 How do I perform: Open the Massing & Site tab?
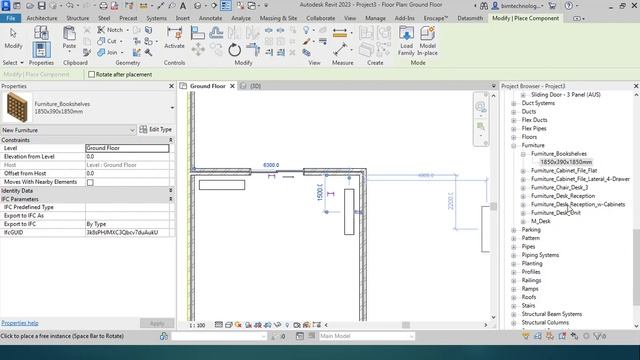278,18
